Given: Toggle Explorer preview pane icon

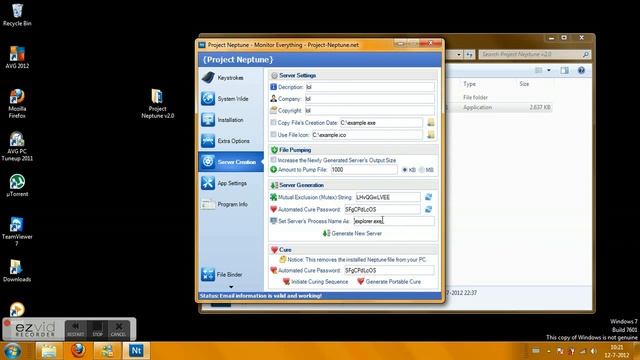Looking at the screenshot, I should tap(564, 71).
